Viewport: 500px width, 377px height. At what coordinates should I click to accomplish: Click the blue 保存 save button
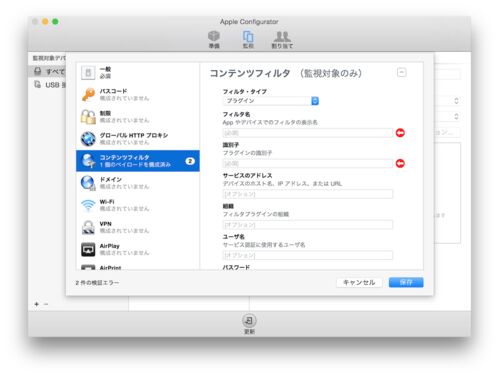point(406,282)
